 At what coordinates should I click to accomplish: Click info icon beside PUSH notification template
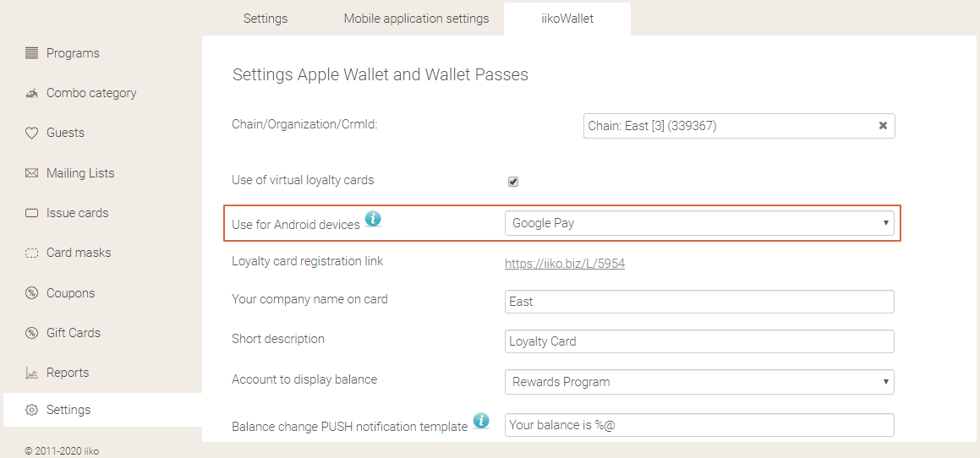tap(481, 420)
